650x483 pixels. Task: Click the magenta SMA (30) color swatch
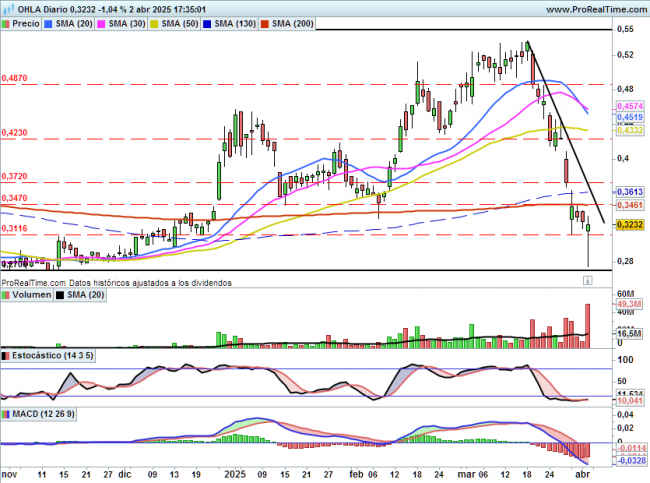pyautogui.click(x=101, y=24)
